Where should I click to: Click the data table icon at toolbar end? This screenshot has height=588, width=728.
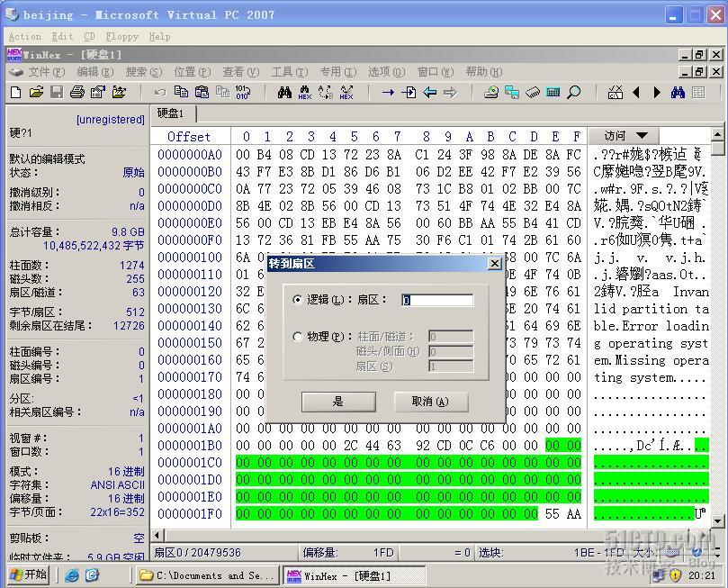point(697,92)
